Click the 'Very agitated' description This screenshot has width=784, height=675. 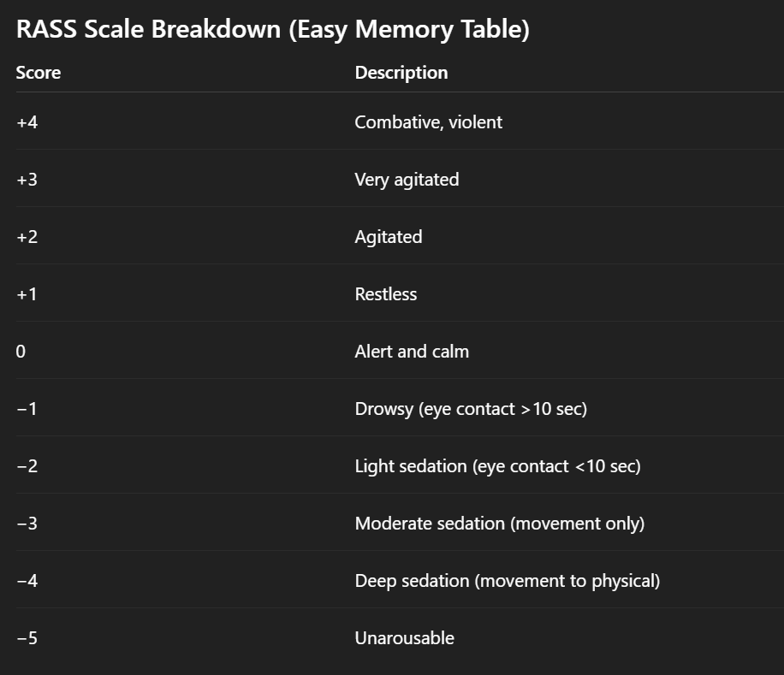(407, 180)
